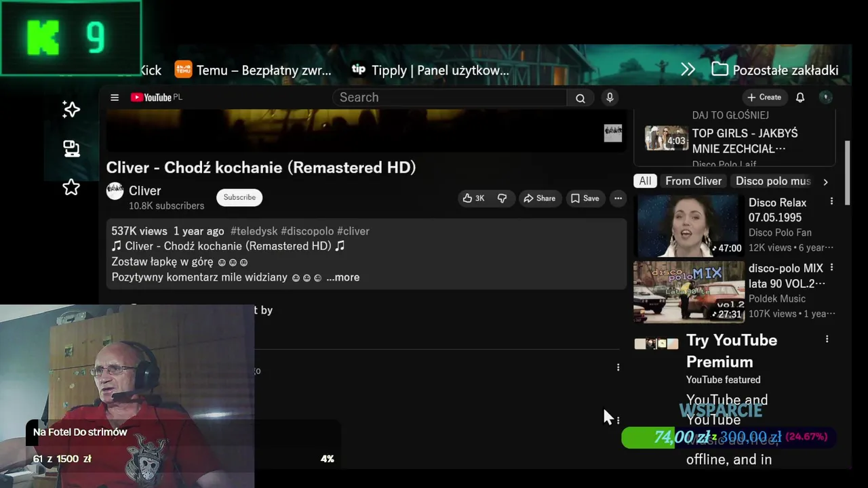
Task: Like the video with 3K likes
Action: (473, 199)
